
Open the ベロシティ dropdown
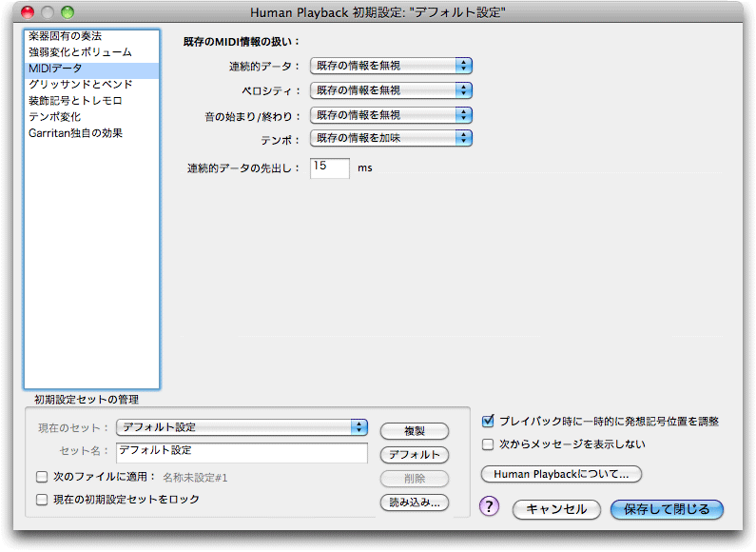391,90
